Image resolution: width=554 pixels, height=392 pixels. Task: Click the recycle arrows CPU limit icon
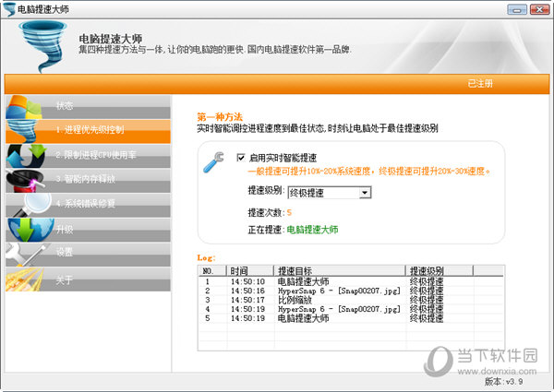(x=27, y=156)
